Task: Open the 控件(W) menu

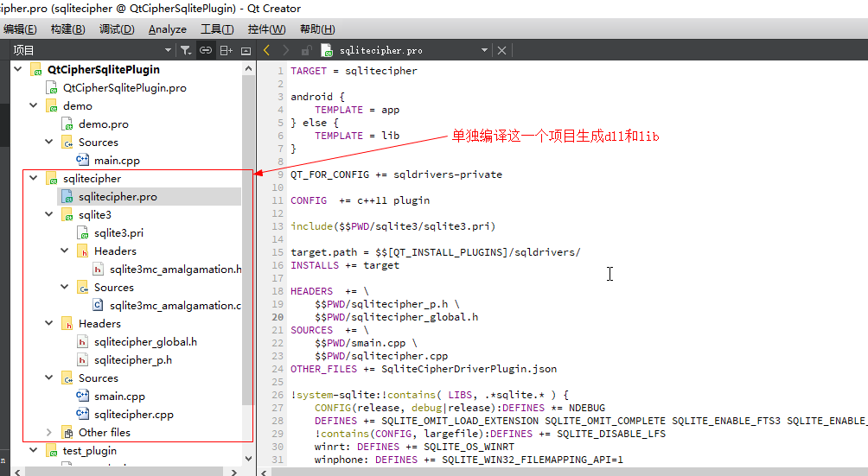Action: (267, 29)
